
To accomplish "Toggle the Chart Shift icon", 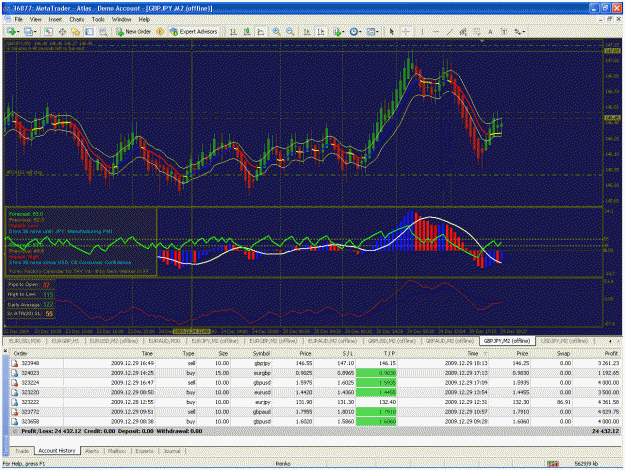I will [x=320, y=31].
